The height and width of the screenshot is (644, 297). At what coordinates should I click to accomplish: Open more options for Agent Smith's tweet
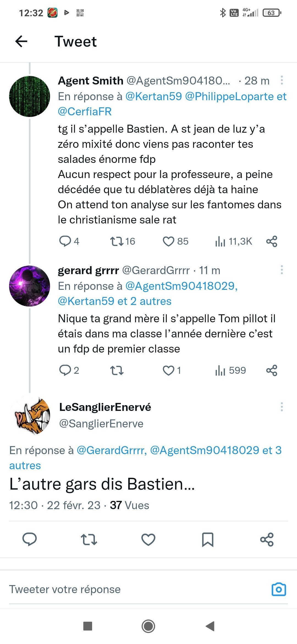click(x=282, y=80)
